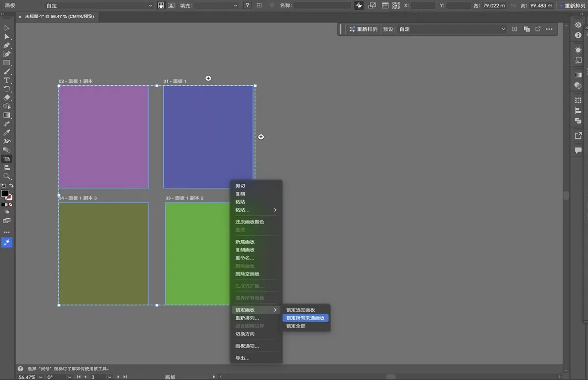
Task: Select the Direct Selection arrow tool
Action: 7,37
